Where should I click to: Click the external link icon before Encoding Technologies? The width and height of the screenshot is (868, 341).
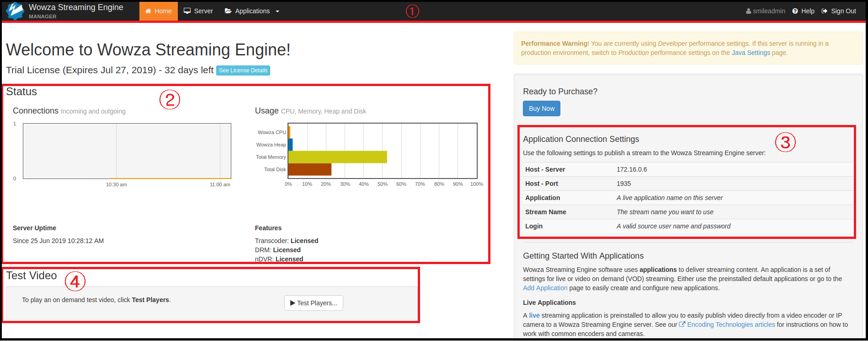pos(682,324)
